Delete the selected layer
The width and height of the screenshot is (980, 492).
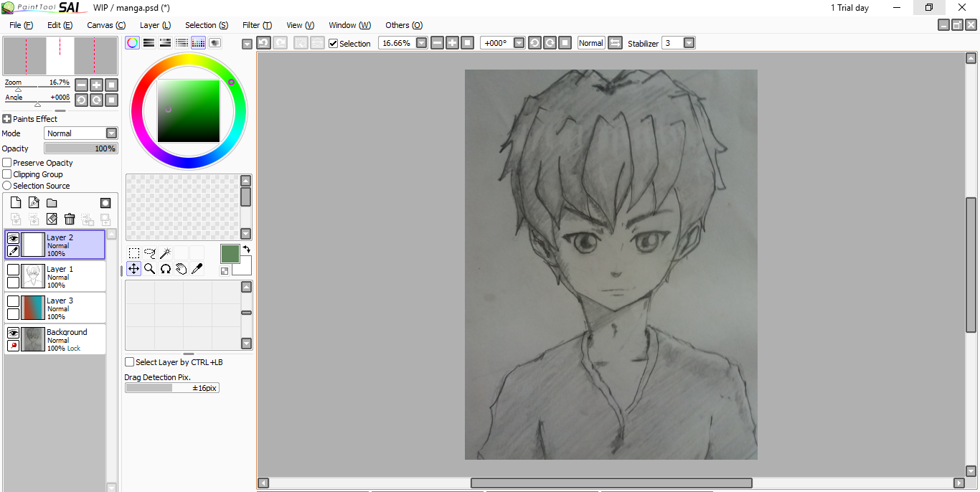(70, 219)
